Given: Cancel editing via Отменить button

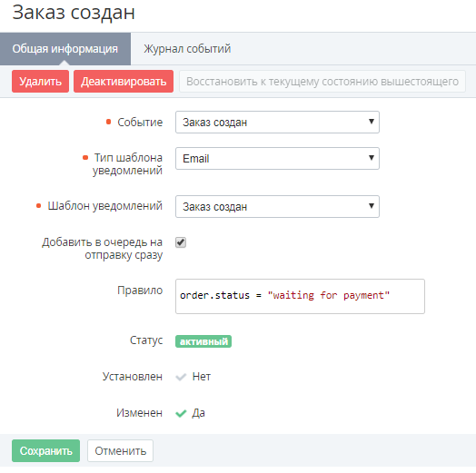Looking at the screenshot, I should (121, 451).
